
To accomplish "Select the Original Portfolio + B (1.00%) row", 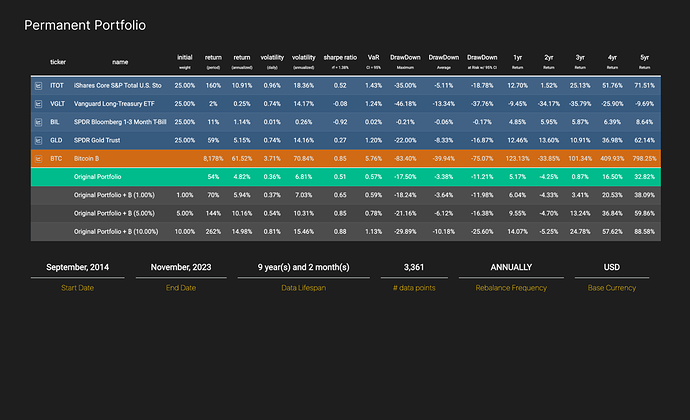I will pyautogui.click(x=114, y=194).
